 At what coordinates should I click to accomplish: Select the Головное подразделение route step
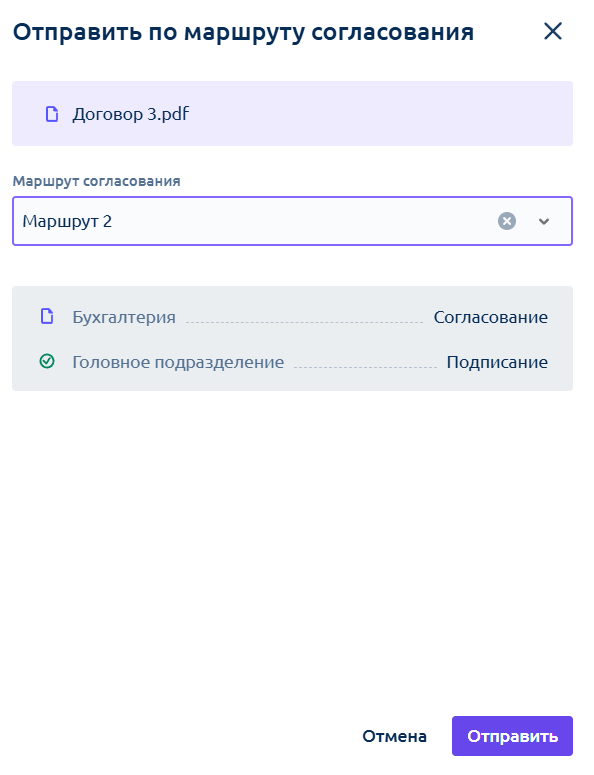click(178, 362)
